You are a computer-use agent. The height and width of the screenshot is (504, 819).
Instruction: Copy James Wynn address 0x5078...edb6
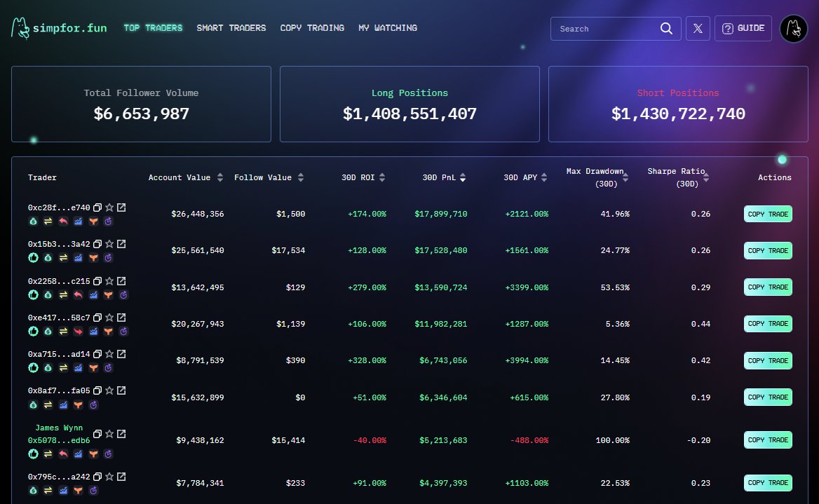tap(97, 434)
